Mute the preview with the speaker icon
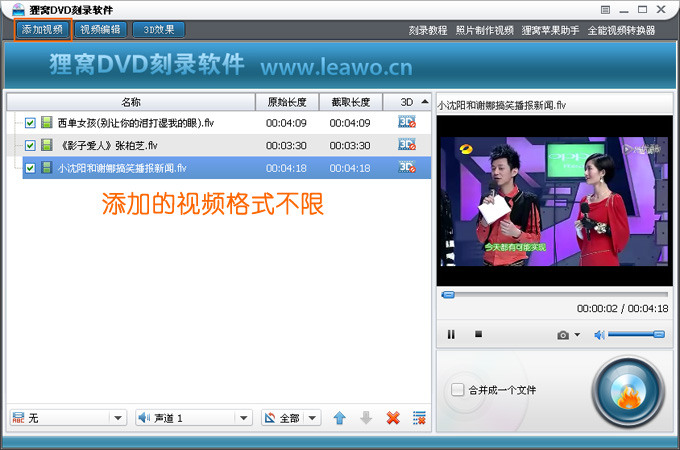This screenshot has height=450, width=680. 599,335
